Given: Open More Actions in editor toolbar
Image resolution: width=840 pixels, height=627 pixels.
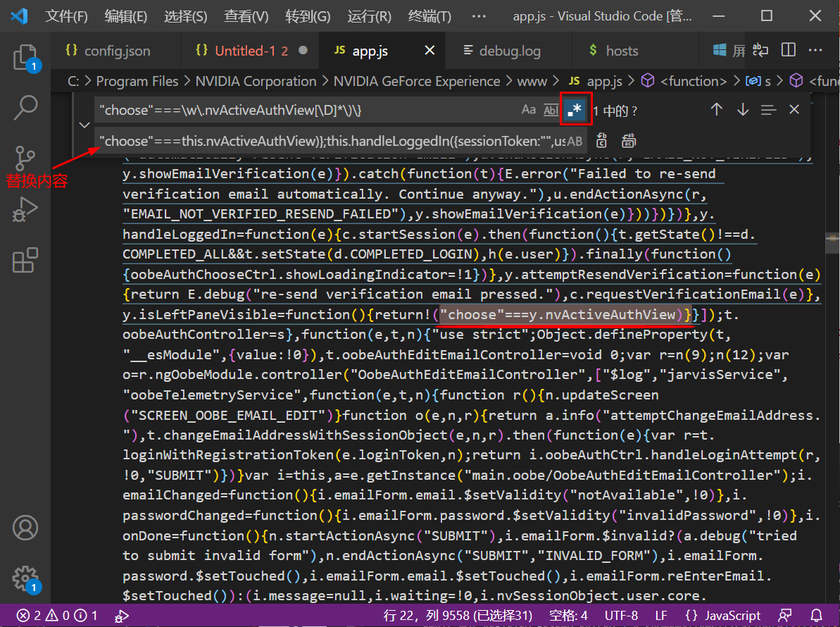Looking at the screenshot, I should click(x=815, y=51).
